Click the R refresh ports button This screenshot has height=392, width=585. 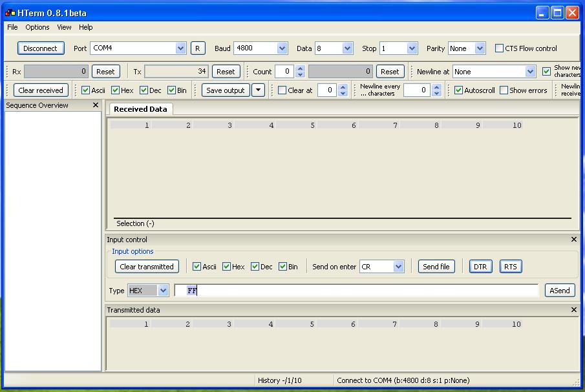point(198,48)
